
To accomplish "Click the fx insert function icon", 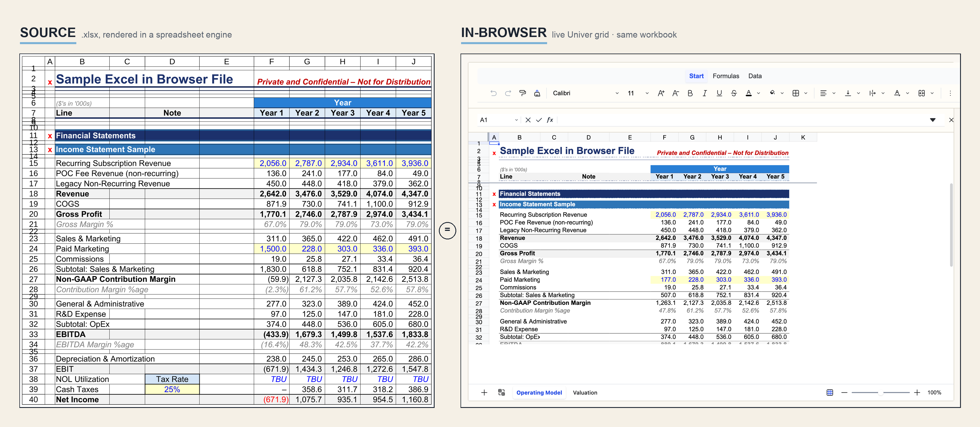I will 550,120.
